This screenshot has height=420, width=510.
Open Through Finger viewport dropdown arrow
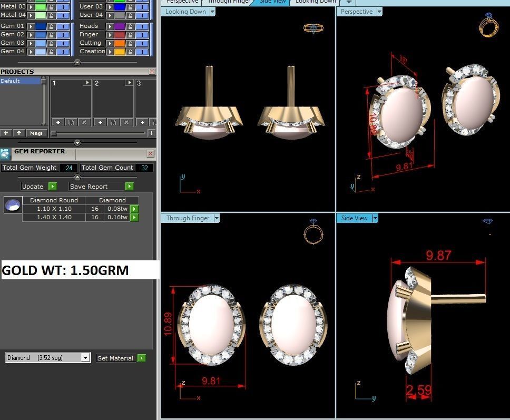pos(217,218)
